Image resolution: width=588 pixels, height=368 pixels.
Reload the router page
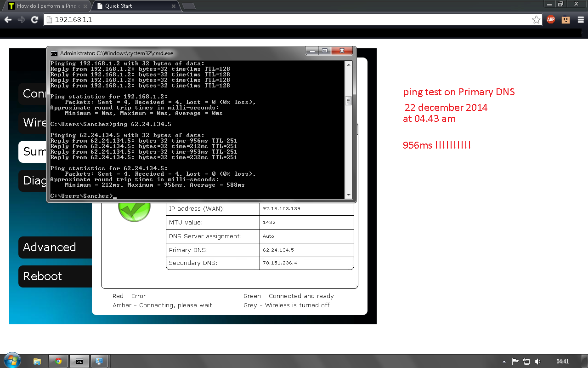tap(34, 20)
